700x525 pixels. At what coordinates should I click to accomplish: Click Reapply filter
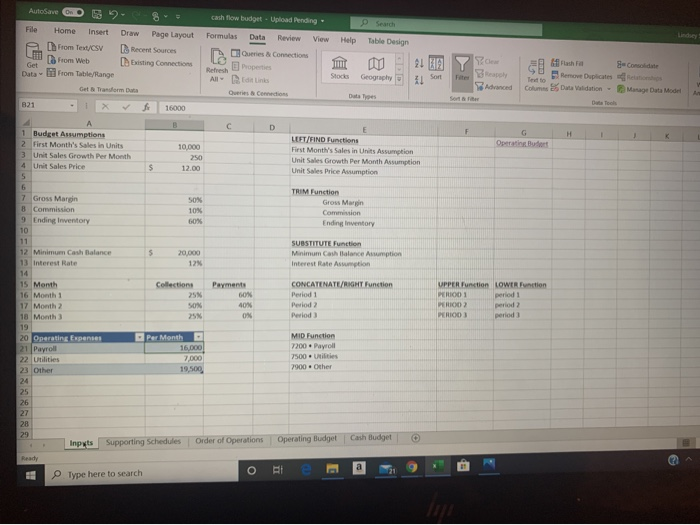(x=491, y=74)
